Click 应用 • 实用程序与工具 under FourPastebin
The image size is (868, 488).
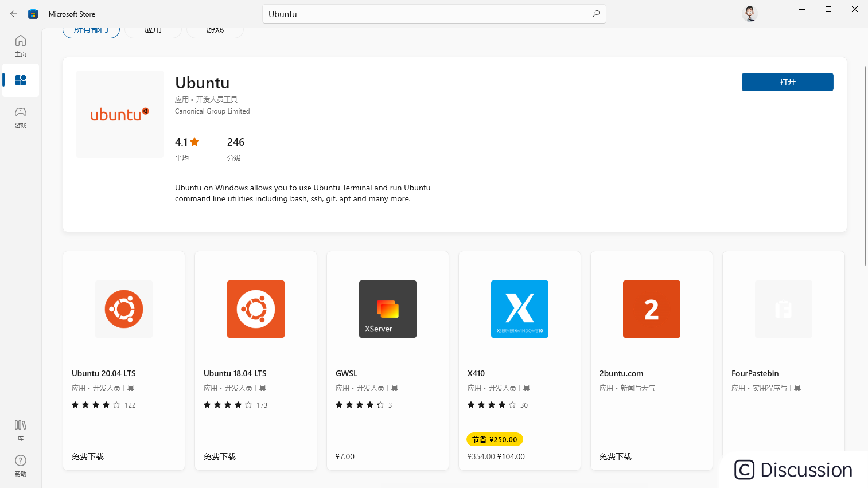(766, 388)
